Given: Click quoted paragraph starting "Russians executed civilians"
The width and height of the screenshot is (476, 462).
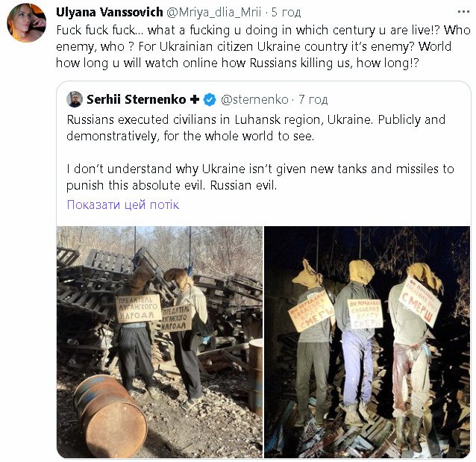Looking at the screenshot, I should pyautogui.click(x=256, y=126).
